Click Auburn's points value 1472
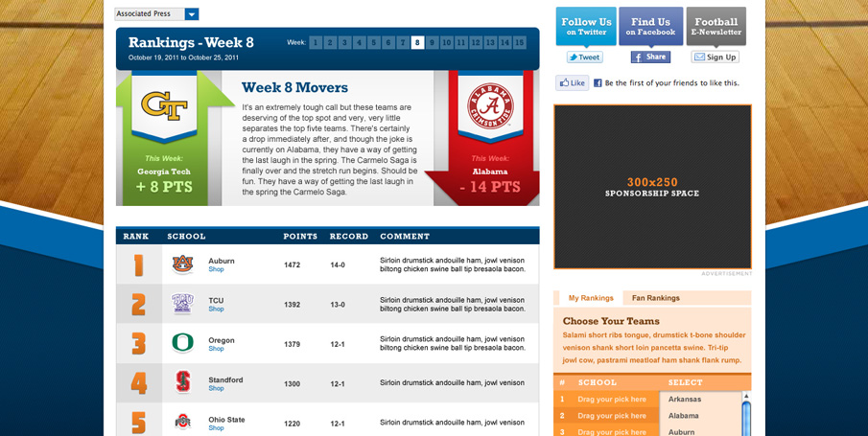Screen dimensions: 868x436 pos(293,265)
